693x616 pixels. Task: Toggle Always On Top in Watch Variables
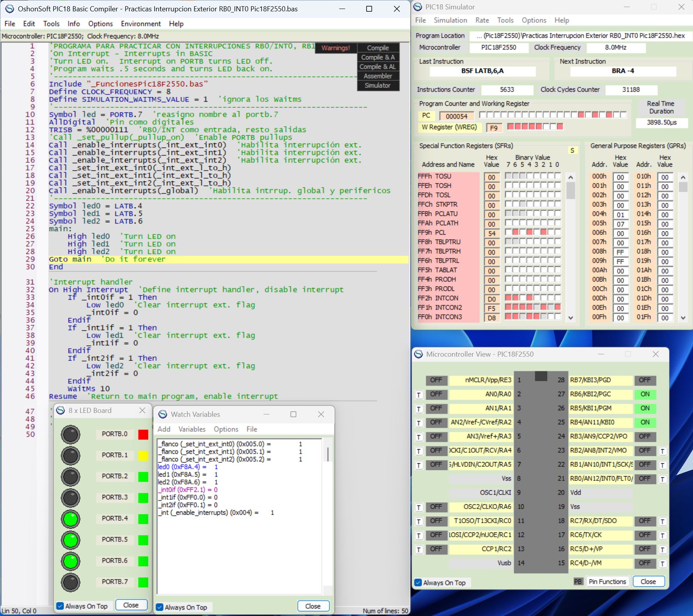coord(160,607)
